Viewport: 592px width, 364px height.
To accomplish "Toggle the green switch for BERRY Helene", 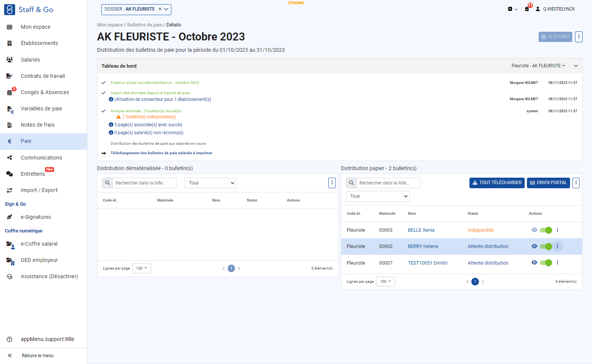I will click(546, 246).
